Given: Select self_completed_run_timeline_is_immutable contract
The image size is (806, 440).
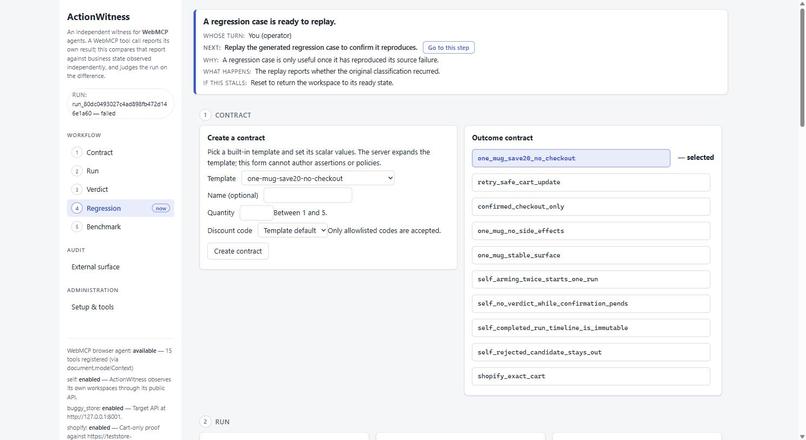Looking at the screenshot, I should [591, 328].
